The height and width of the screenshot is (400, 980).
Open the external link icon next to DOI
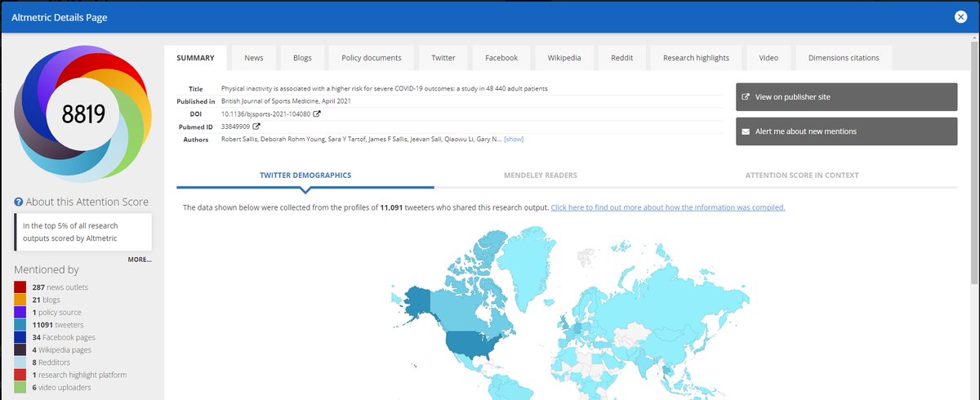pos(317,113)
